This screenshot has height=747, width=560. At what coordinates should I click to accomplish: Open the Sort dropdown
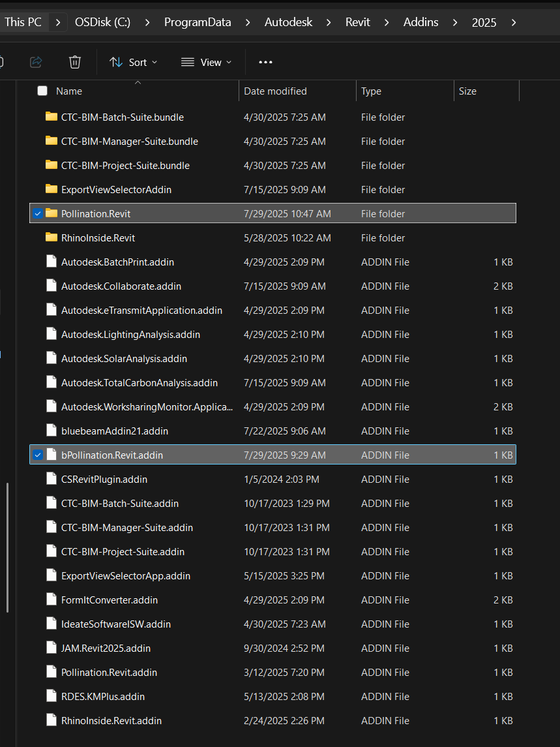click(x=134, y=63)
